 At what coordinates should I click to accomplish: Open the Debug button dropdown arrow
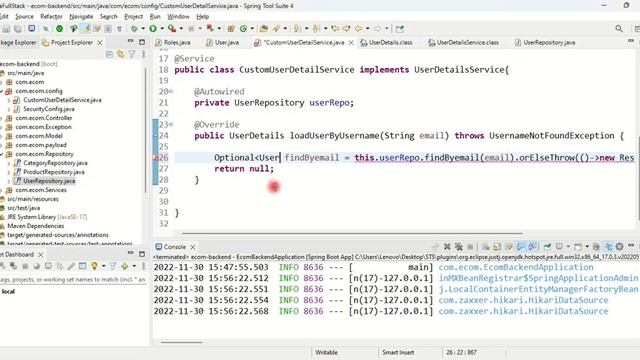coord(143,29)
